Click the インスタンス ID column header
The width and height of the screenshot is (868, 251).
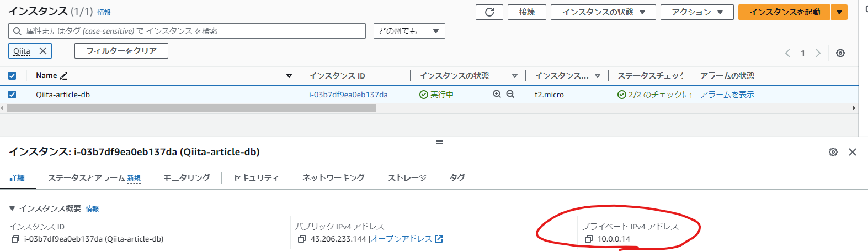337,76
